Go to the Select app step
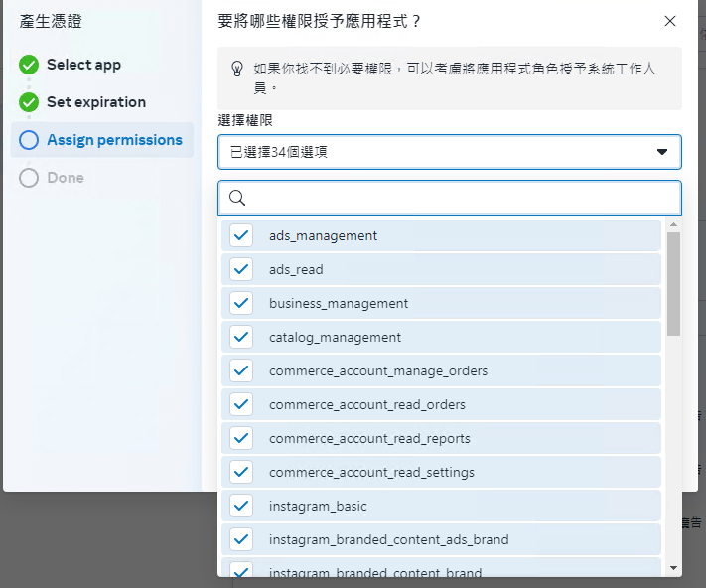Image resolution: width=706 pixels, height=588 pixels. click(83, 65)
